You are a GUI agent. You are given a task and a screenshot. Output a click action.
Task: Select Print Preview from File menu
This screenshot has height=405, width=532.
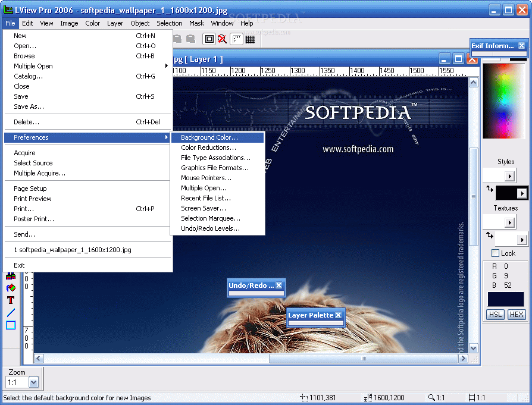[x=88, y=199]
